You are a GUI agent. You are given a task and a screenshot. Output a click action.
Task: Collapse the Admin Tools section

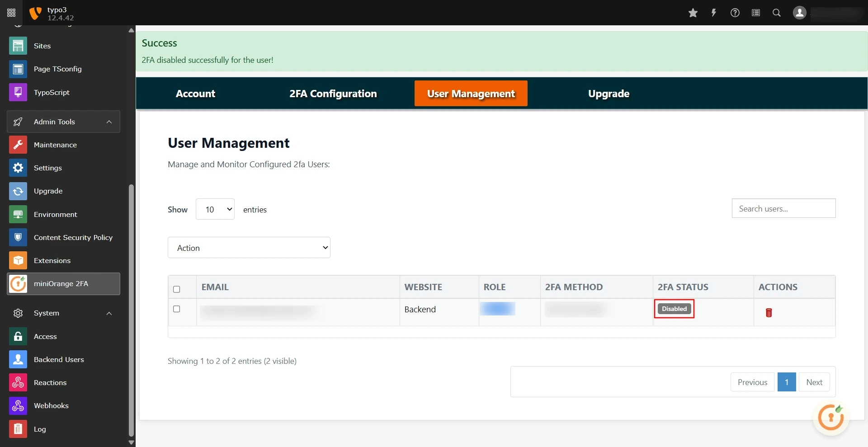[108, 122]
